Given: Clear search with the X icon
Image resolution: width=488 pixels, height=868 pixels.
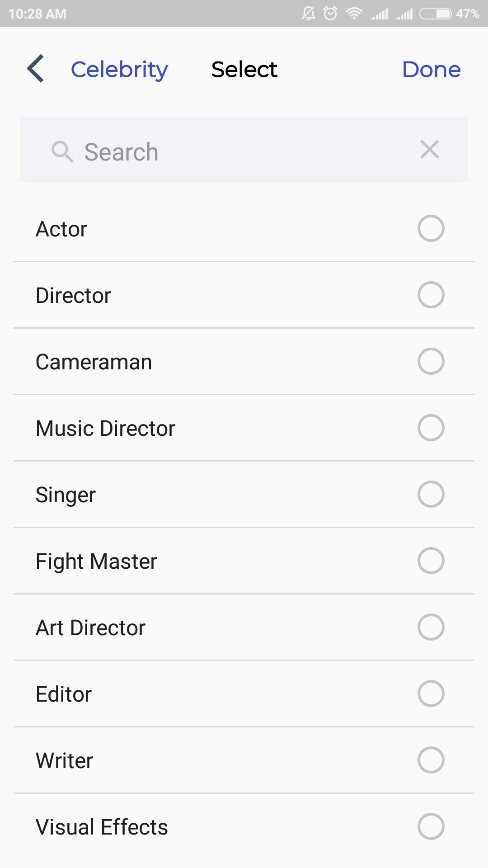Looking at the screenshot, I should click(x=429, y=150).
